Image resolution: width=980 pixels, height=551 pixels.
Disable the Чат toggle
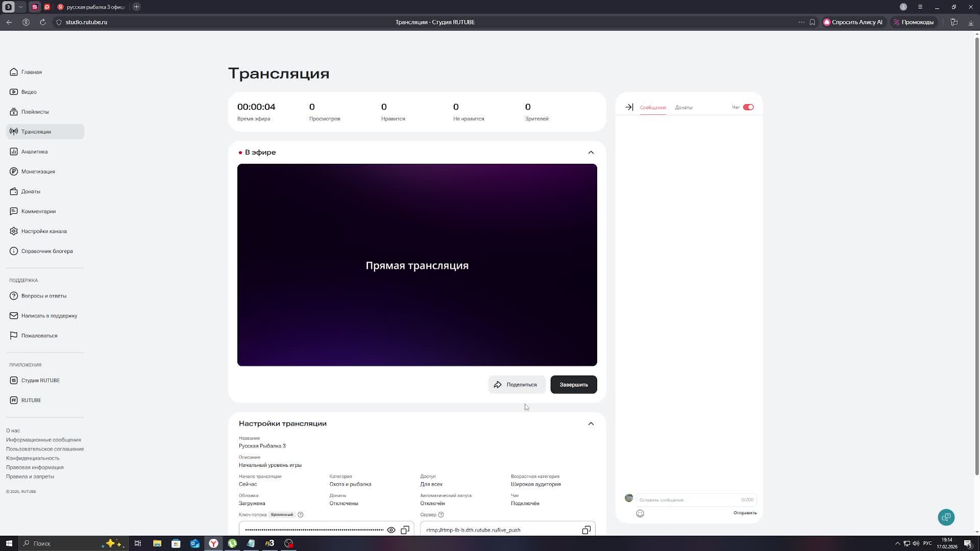point(748,107)
